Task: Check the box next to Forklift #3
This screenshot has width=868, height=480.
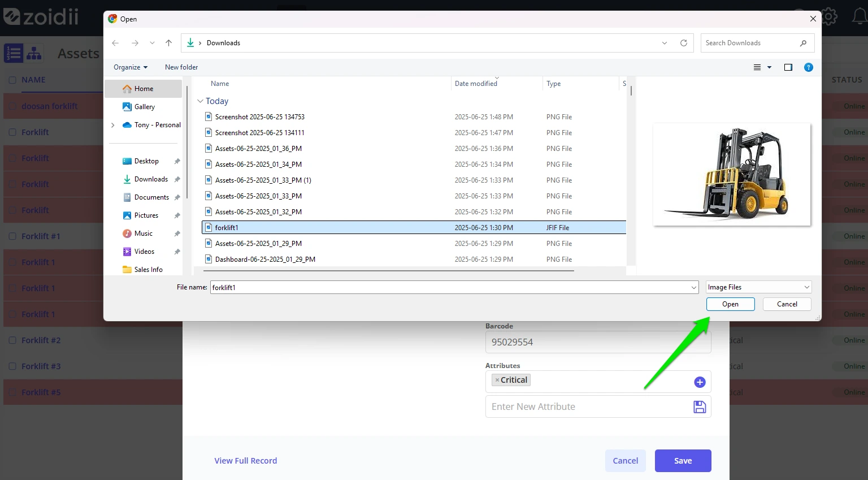Action: point(12,366)
